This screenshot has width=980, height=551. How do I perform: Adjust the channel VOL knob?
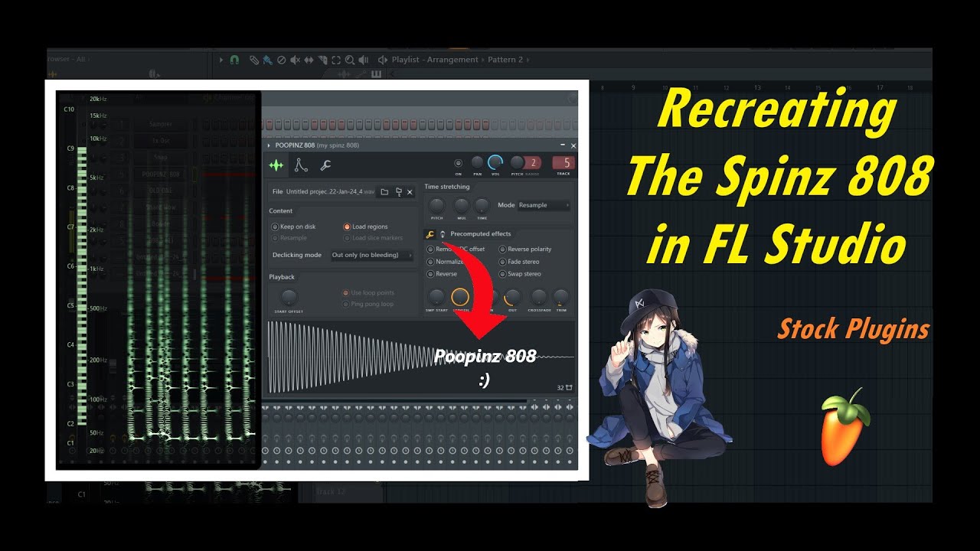point(496,162)
